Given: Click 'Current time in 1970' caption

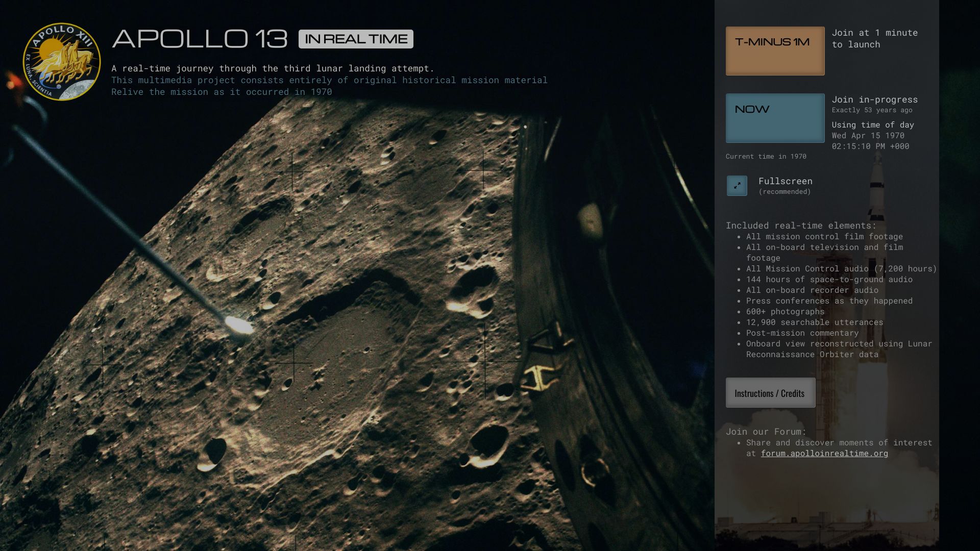Looking at the screenshot, I should point(766,157).
